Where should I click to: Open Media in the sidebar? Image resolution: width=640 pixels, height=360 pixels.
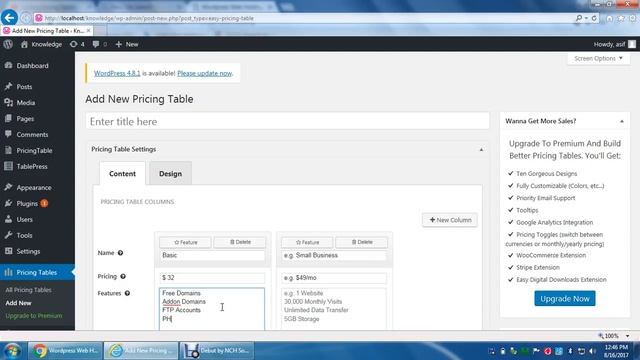pos(26,103)
